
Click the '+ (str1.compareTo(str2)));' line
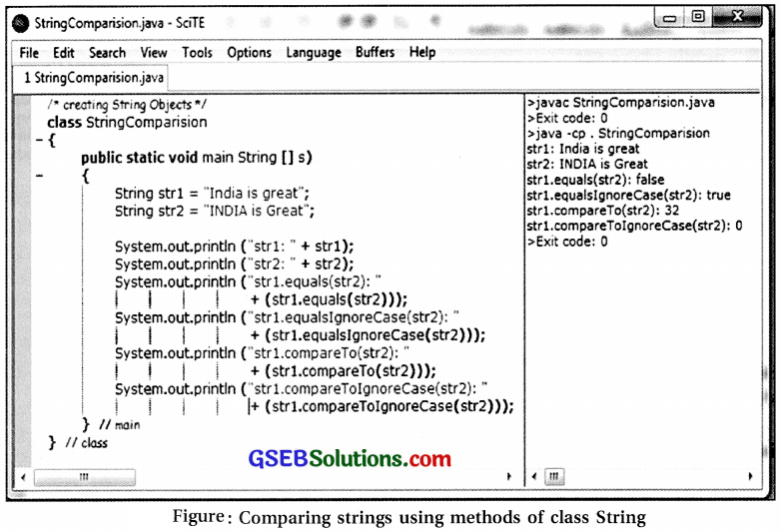click(344, 371)
